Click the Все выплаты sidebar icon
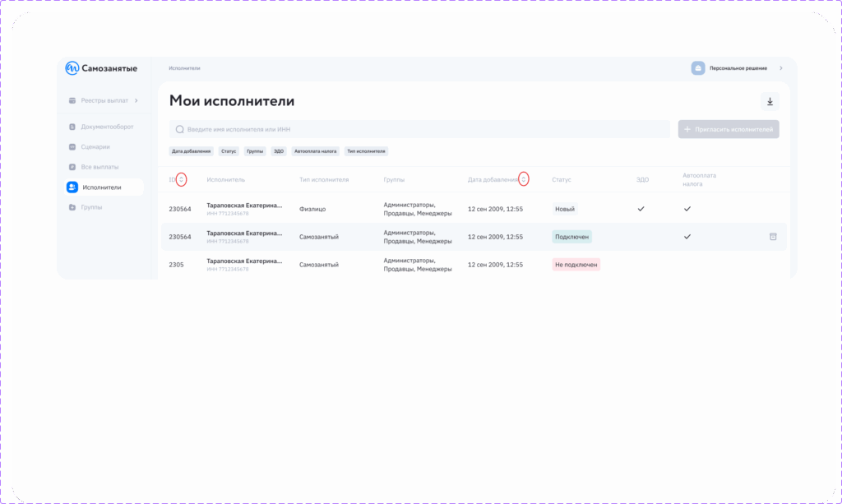 [x=72, y=167]
